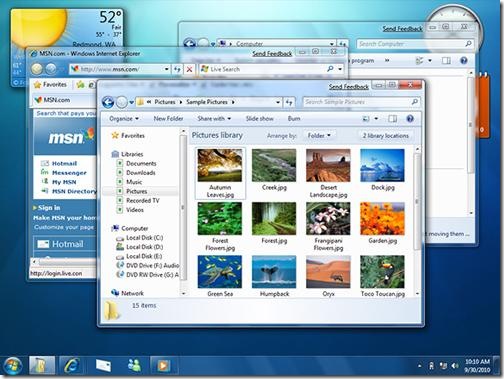Image resolution: width=504 pixels, height=379 pixels.
Task: Open the Downloads library
Action: pos(136,173)
